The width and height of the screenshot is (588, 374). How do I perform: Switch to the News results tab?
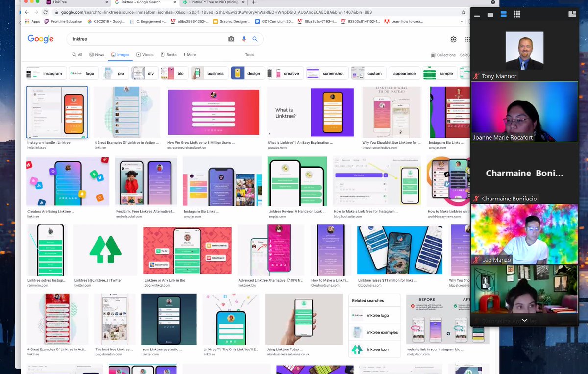point(97,55)
